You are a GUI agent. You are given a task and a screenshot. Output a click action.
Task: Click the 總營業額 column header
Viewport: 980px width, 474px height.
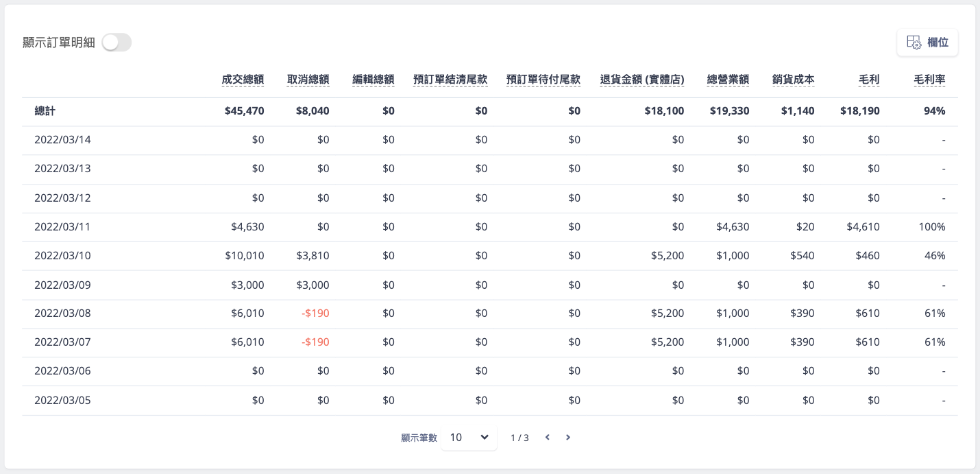pos(728,79)
